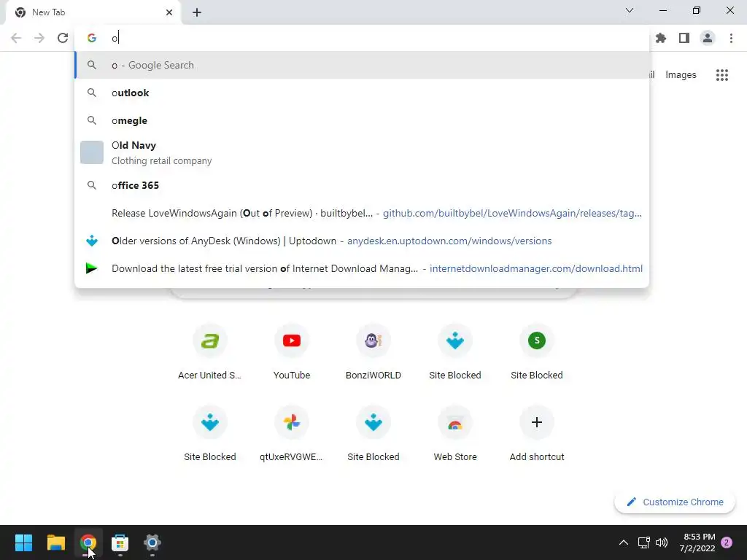
Task: Open the Site Blocked shortcut below Acer
Action: [x=209, y=435]
